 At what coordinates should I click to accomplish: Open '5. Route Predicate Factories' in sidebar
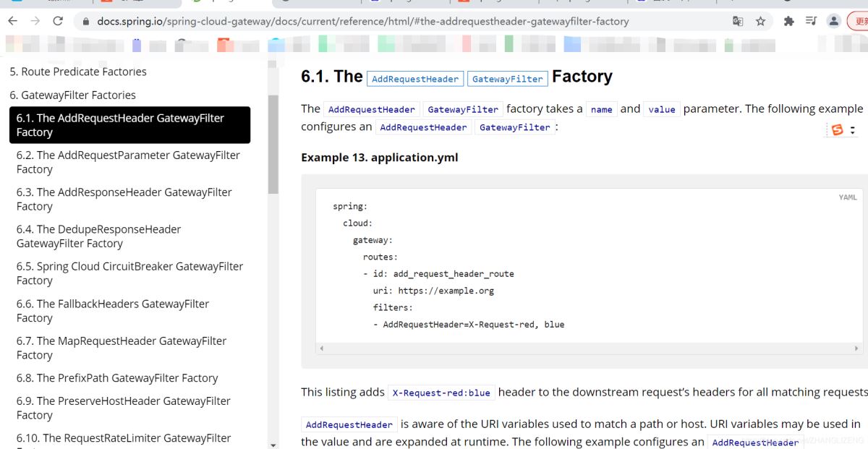[78, 72]
